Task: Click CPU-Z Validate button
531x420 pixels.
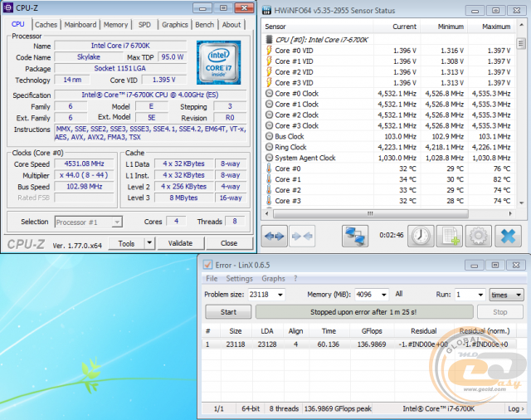Action: click(x=180, y=243)
